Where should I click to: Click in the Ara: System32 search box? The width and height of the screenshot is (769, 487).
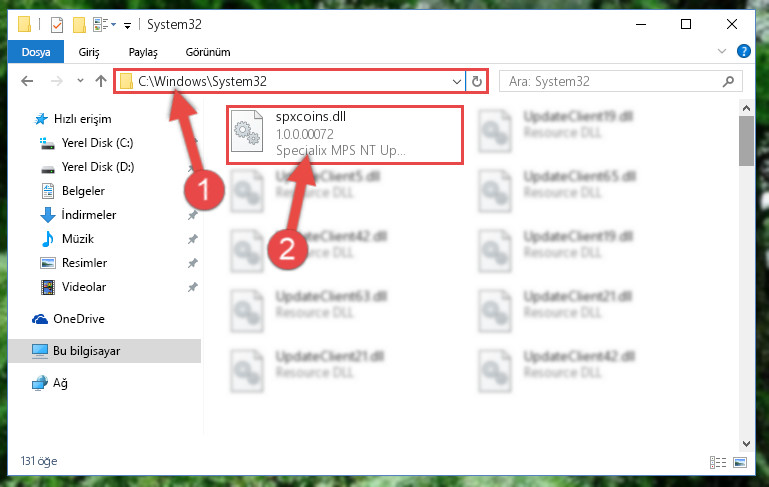(611, 81)
